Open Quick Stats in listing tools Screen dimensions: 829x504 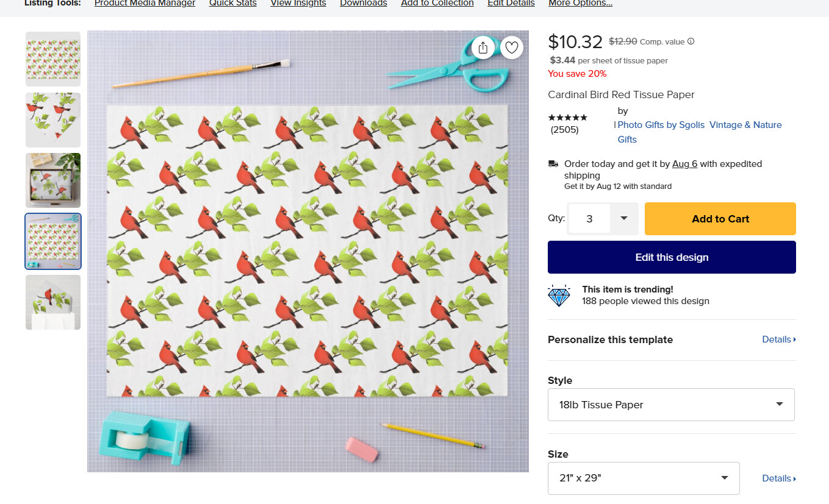[233, 4]
